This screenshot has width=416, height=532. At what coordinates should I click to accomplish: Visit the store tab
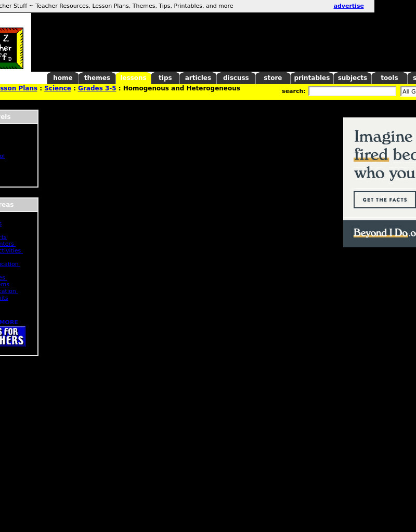coord(273,78)
